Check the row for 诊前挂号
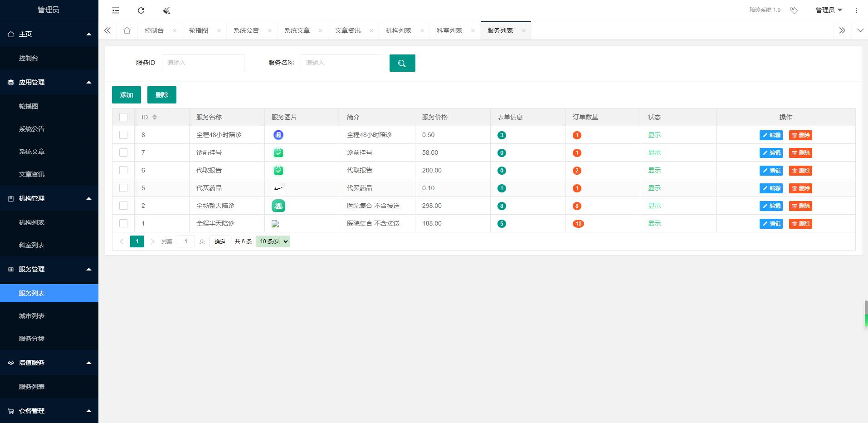868x423 pixels. (x=123, y=152)
